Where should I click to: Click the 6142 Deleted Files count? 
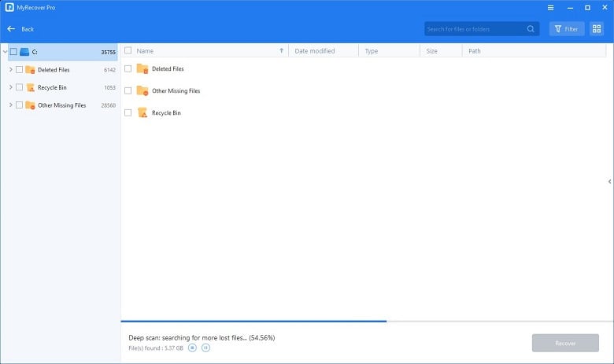109,70
